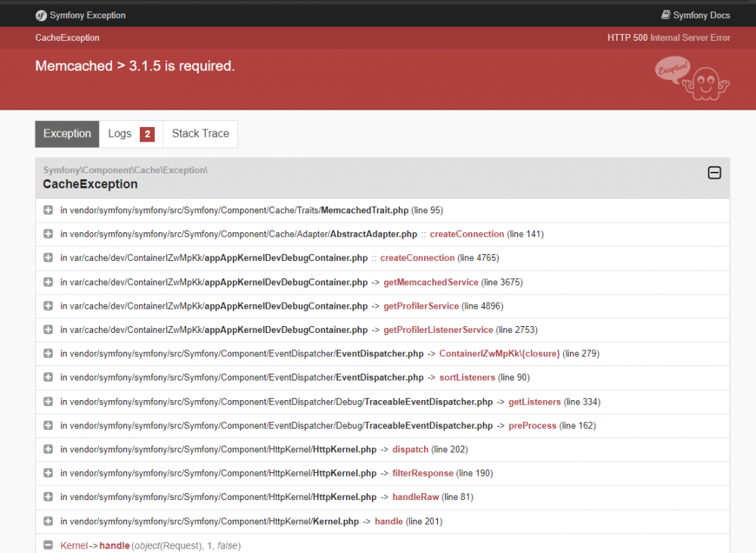Viewport: 756px width, 553px height.
Task: Click the Symfony Exception title text
Action: [87, 15]
